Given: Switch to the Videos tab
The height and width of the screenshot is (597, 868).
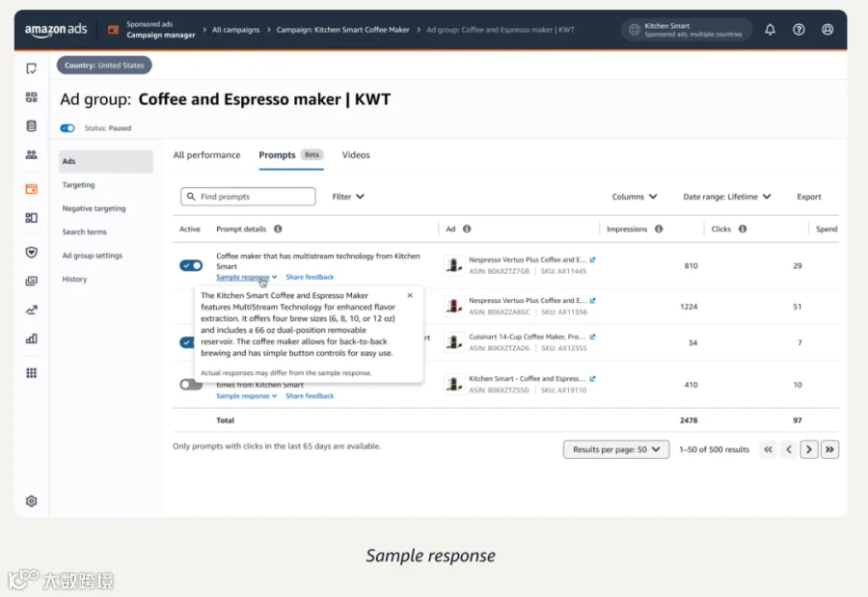Looking at the screenshot, I should 356,155.
